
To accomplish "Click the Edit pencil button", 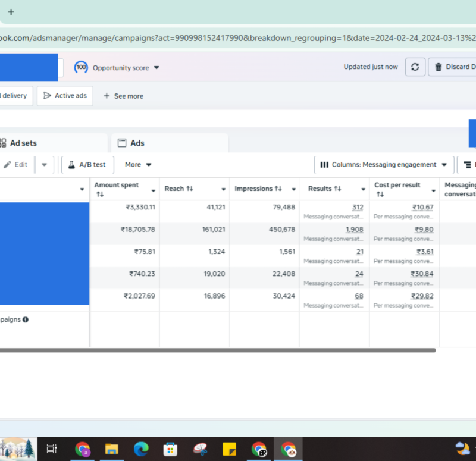I will click(x=15, y=165).
